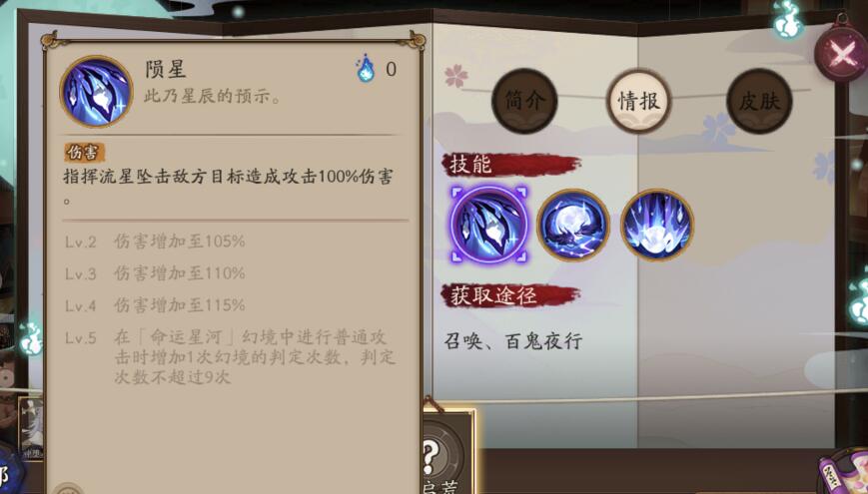The image size is (868, 494).
Task: Open the purple scroll icon at bottom right
Action: click(843, 473)
